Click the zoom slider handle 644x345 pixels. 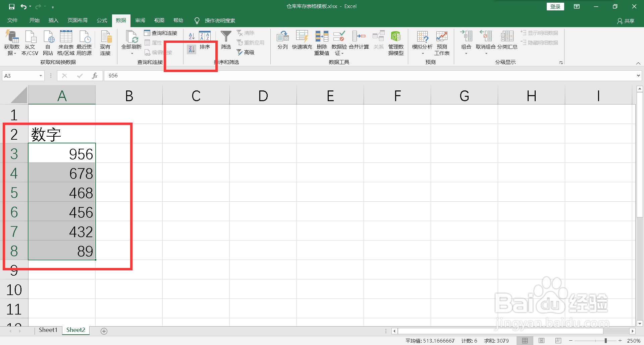pos(606,341)
